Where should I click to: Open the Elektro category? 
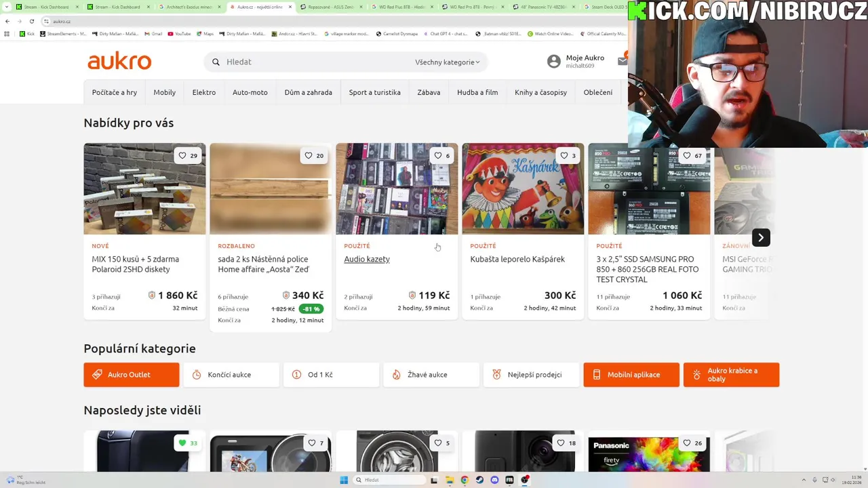coord(204,92)
